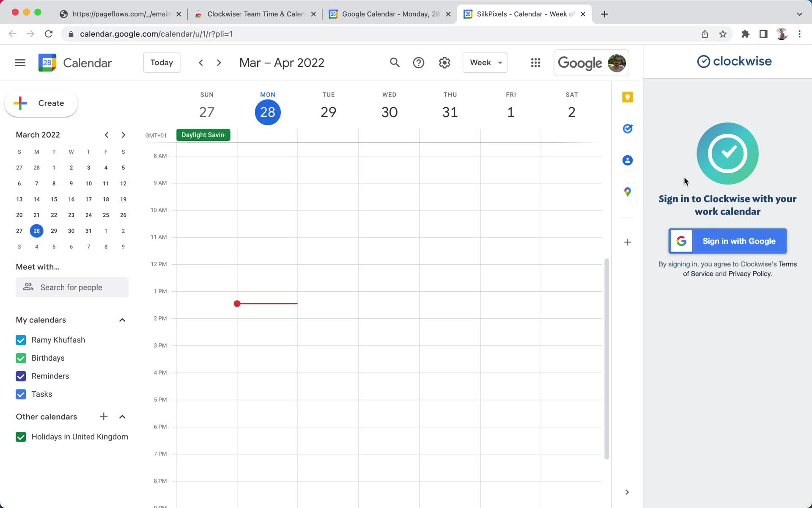812x508 pixels.
Task: Toggle Reminders calendar checkbox
Action: (x=21, y=376)
